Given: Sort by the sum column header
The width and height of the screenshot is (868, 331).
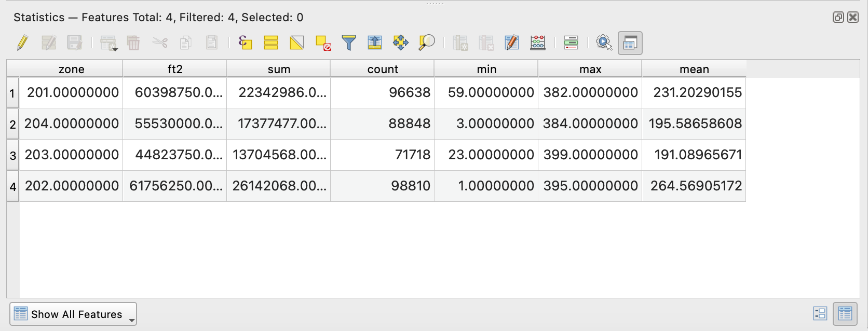Looking at the screenshot, I should 279,69.
